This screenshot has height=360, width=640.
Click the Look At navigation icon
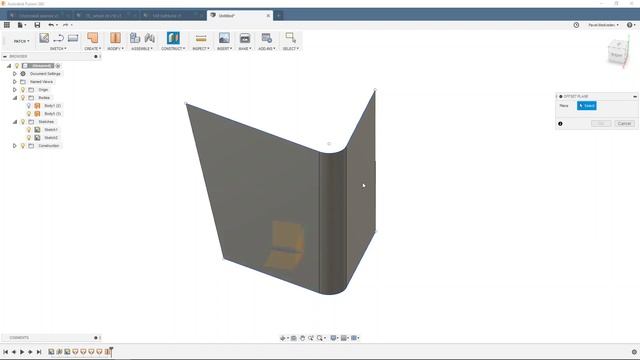[293, 338]
